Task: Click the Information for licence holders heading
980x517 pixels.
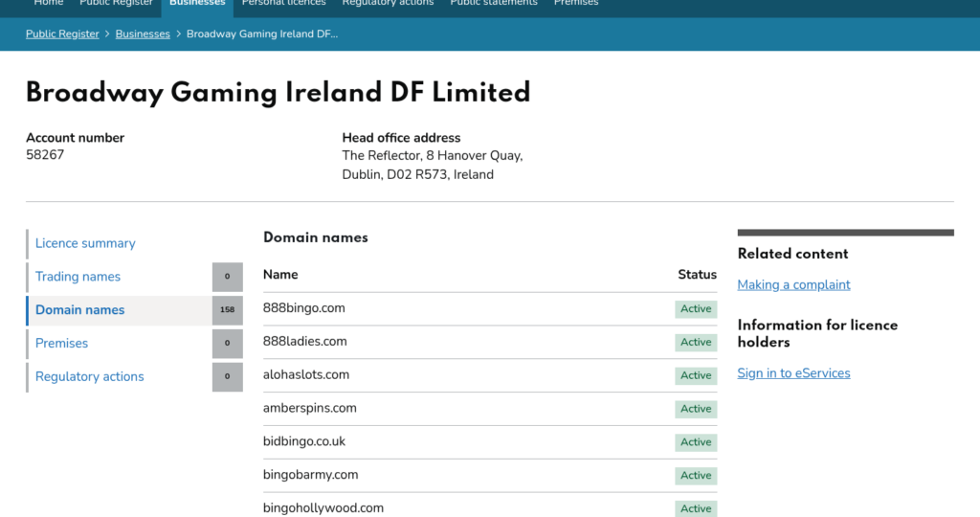Action: pyautogui.click(x=817, y=334)
